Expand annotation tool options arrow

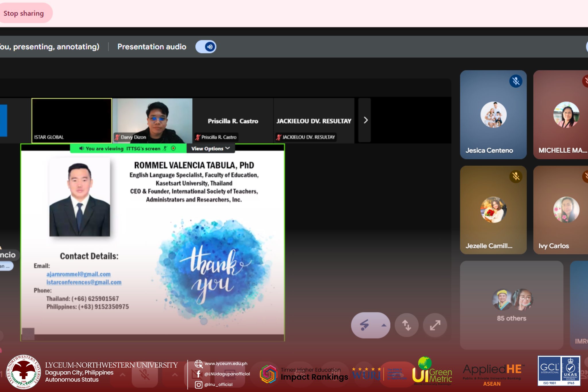tap(384, 325)
